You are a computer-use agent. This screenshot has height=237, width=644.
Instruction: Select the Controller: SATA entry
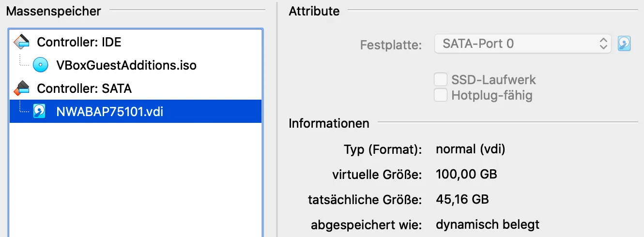click(x=84, y=89)
